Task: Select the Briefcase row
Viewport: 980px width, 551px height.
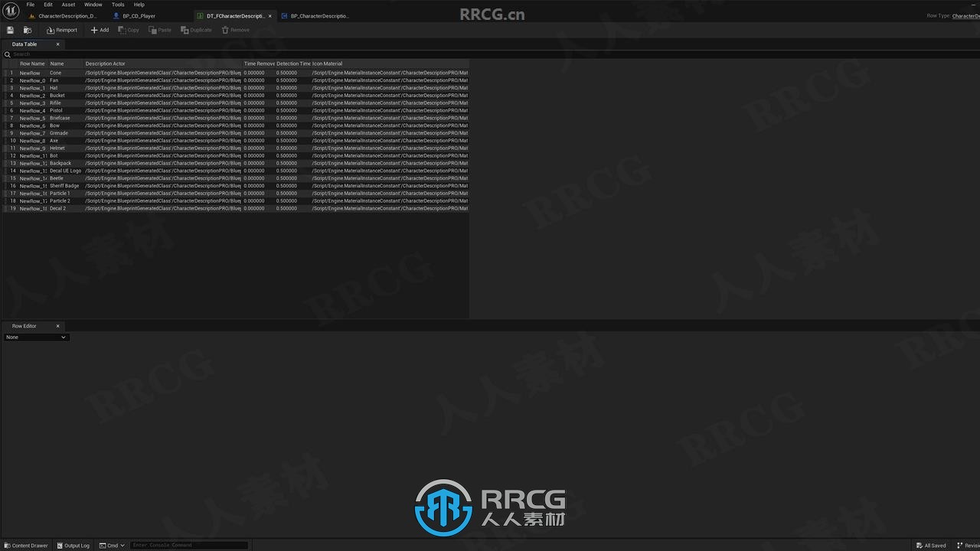Action: [x=236, y=118]
